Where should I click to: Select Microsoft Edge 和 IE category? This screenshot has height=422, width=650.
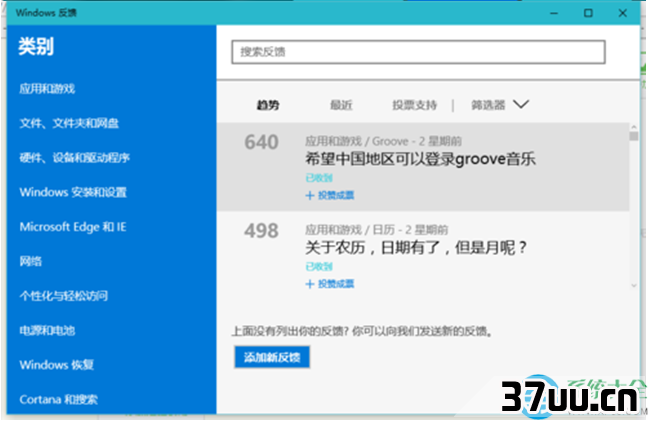coord(73,227)
